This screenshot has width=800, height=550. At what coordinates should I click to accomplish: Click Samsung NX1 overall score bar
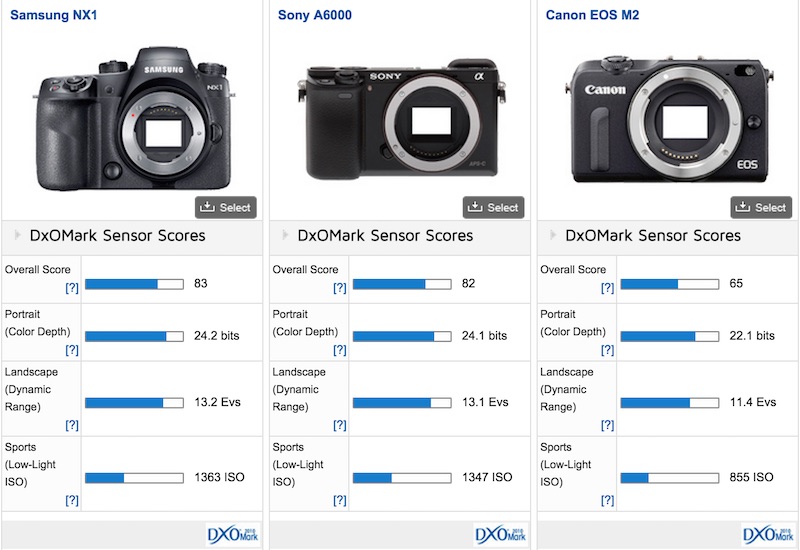click(x=134, y=284)
